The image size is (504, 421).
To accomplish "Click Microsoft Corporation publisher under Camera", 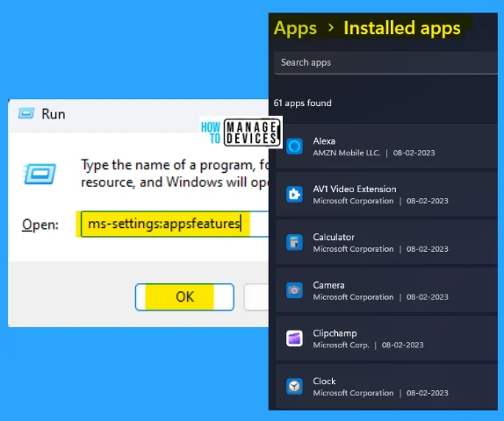I will click(353, 297).
